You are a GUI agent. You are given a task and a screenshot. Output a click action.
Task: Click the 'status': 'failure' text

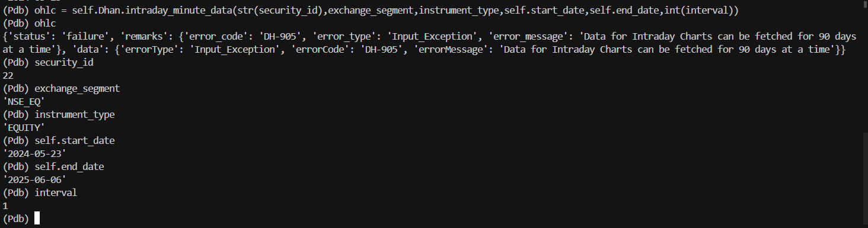coord(58,36)
